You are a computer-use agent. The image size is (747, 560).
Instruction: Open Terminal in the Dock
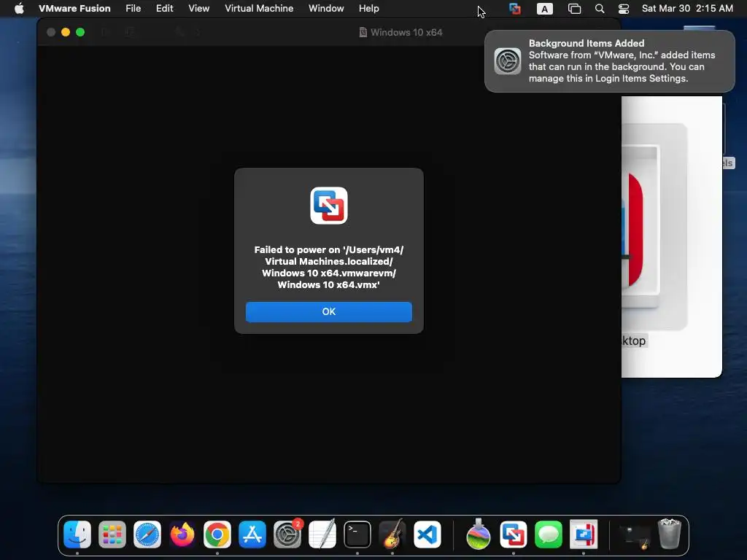[x=357, y=534]
